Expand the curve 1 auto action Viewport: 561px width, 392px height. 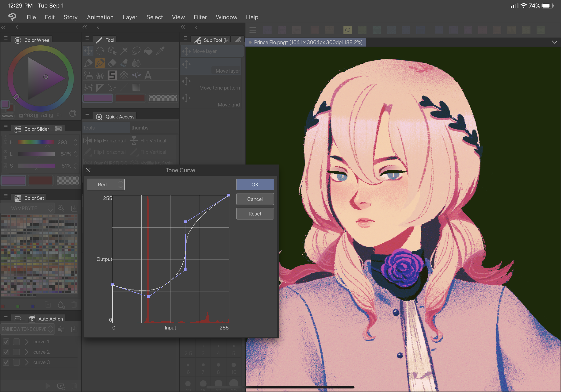pos(27,342)
